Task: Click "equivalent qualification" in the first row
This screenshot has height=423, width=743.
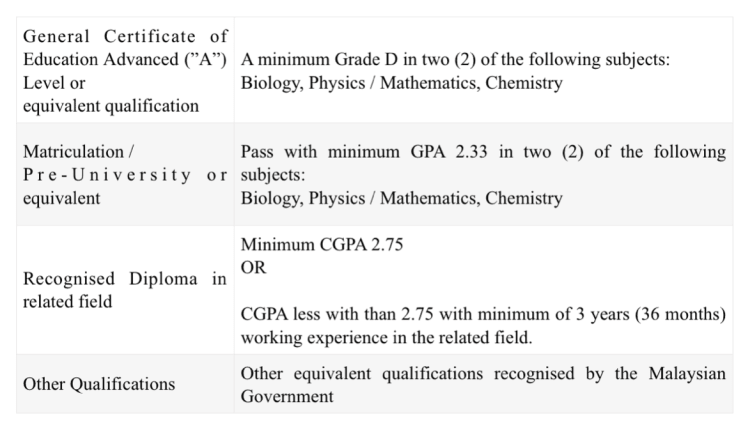Action: [x=111, y=106]
